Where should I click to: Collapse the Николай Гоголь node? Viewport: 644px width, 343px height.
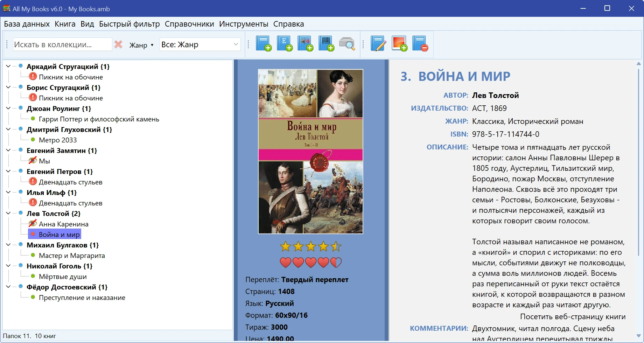[8, 266]
